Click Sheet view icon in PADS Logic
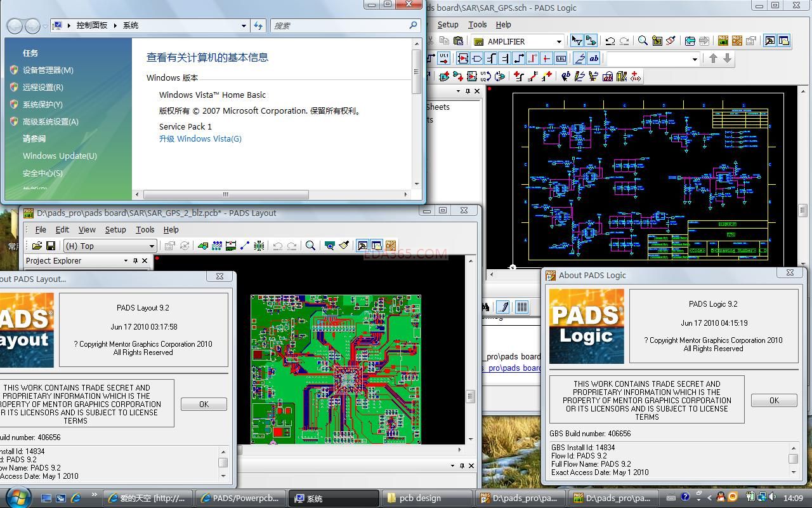 pos(657,41)
